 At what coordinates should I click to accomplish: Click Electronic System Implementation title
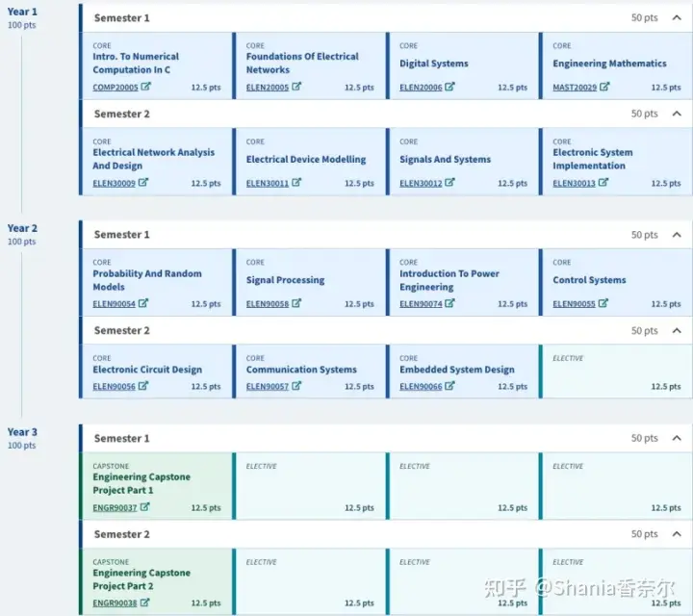pos(593,159)
